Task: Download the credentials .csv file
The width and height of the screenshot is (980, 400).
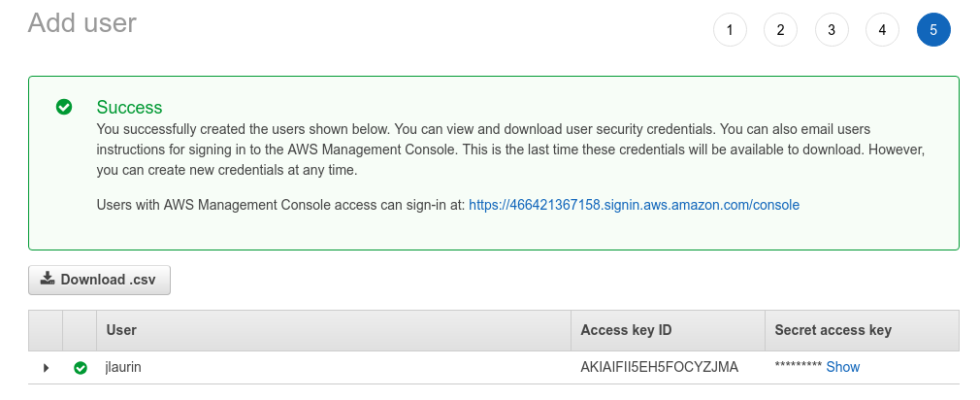Action: click(99, 280)
